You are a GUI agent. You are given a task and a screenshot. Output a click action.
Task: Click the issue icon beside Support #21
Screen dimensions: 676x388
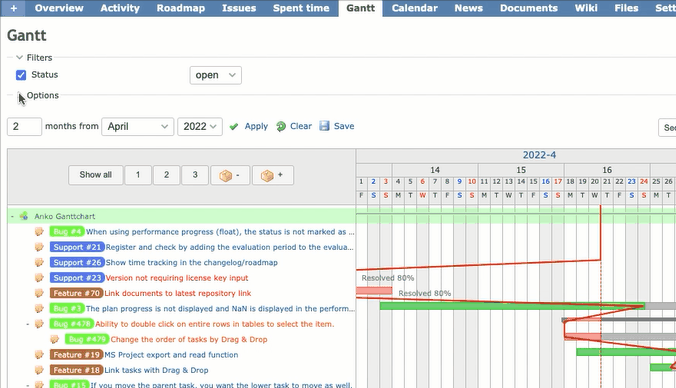coord(39,247)
